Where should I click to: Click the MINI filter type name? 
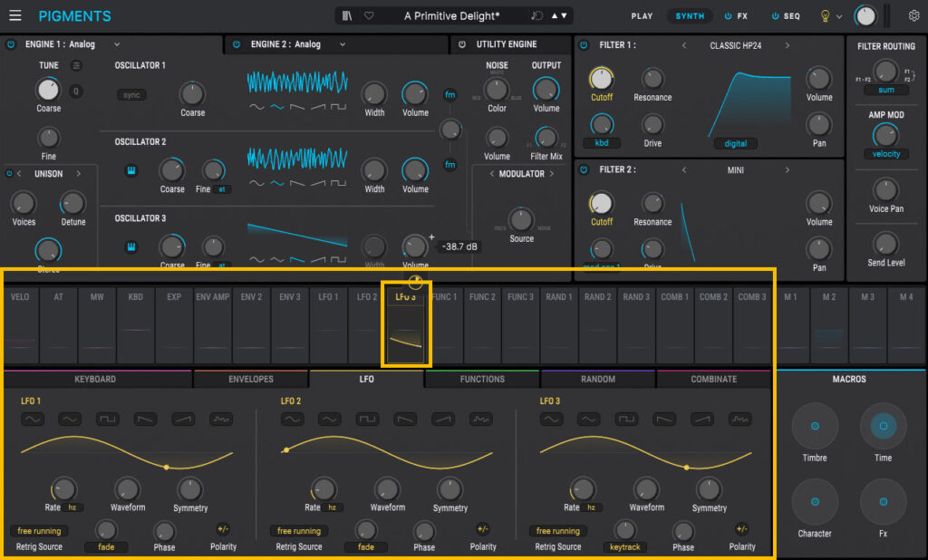735,170
